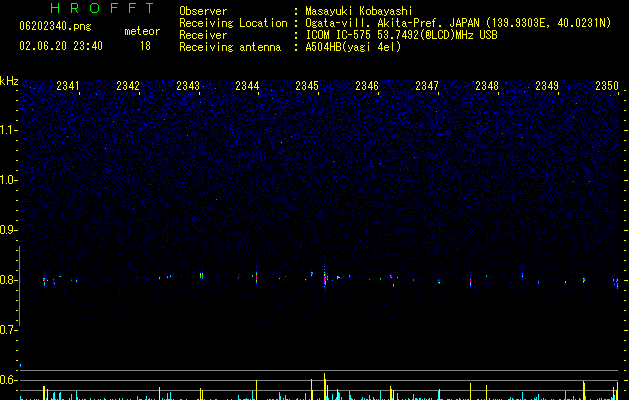Click the 2344 time marker
The width and height of the screenshot is (629, 400).
coord(247,86)
